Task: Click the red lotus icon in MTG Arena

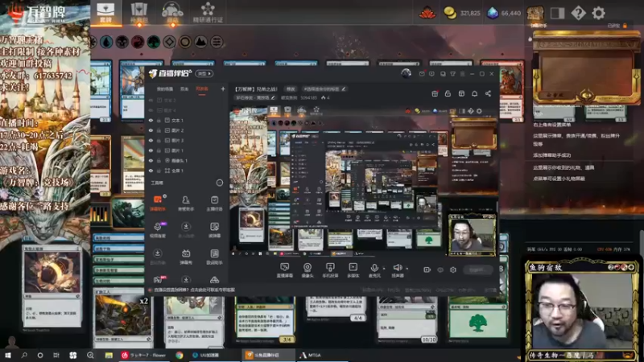Action: point(427,13)
